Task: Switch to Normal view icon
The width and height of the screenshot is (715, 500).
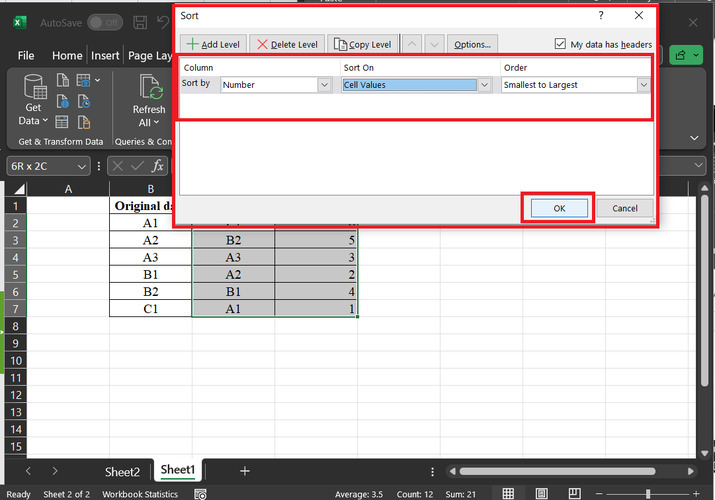Action: pos(508,494)
